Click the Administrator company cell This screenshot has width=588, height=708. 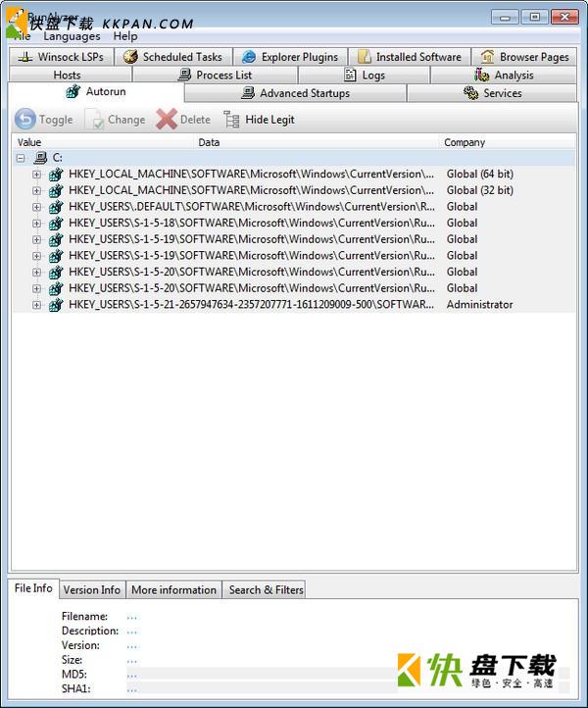click(479, 305)
